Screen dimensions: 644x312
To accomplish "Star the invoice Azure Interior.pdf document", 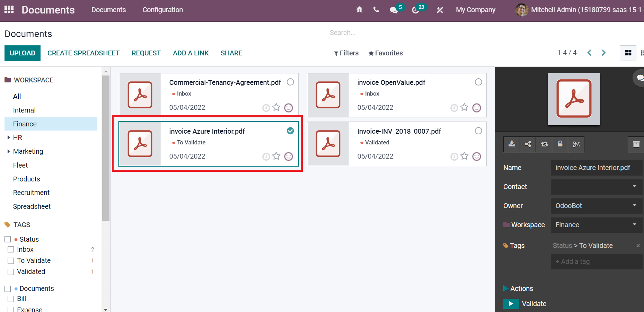I will (x=276, y=156).
